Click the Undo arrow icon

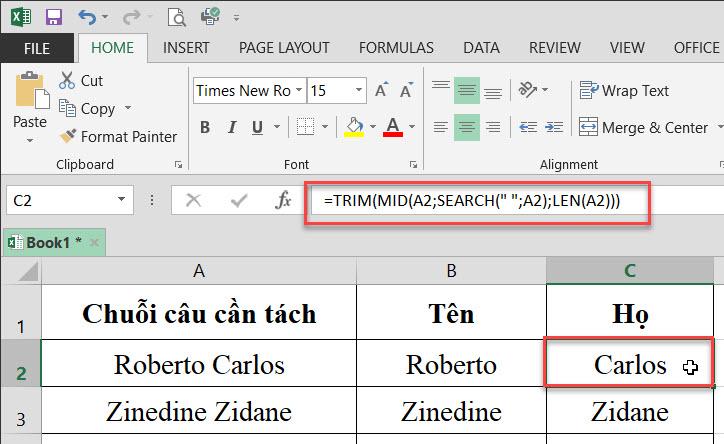87,18
